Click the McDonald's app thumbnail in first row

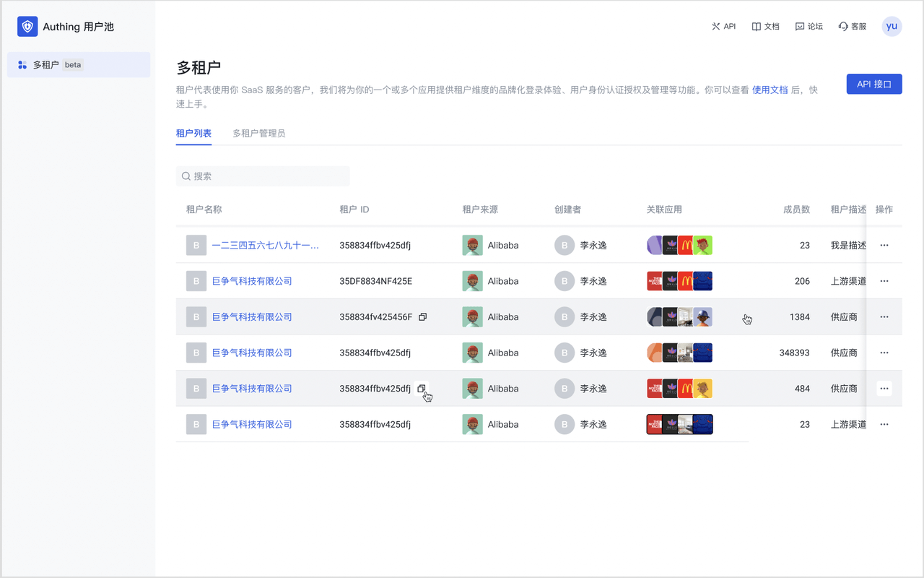687,246
